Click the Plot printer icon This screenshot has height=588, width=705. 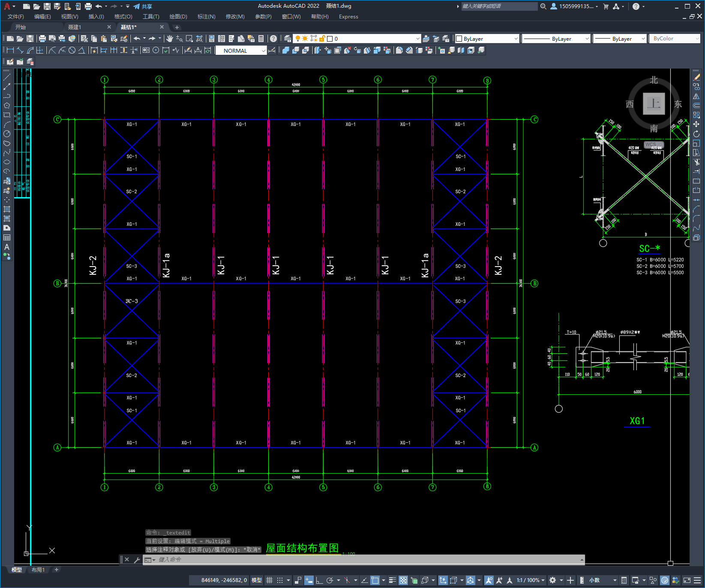[42, 39]
